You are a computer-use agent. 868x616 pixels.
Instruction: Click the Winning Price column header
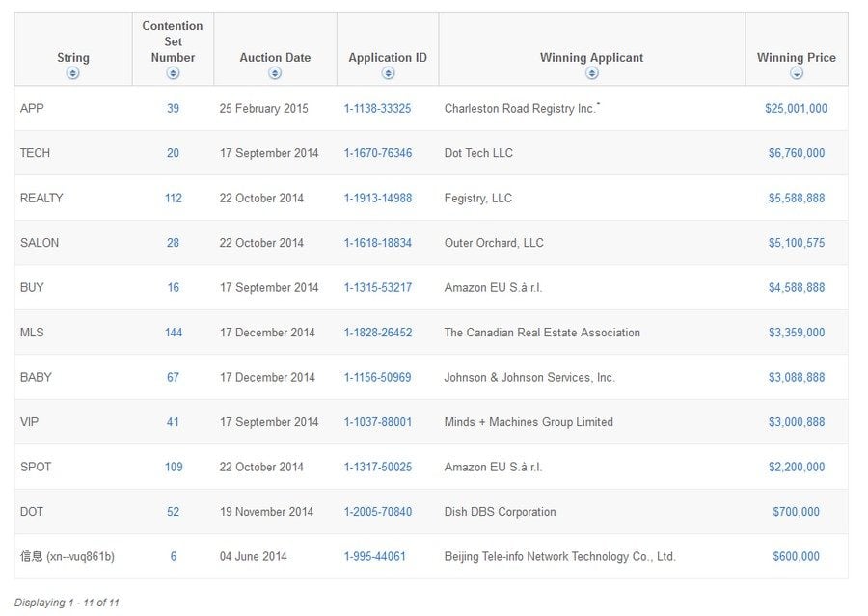tap(796, 58)
